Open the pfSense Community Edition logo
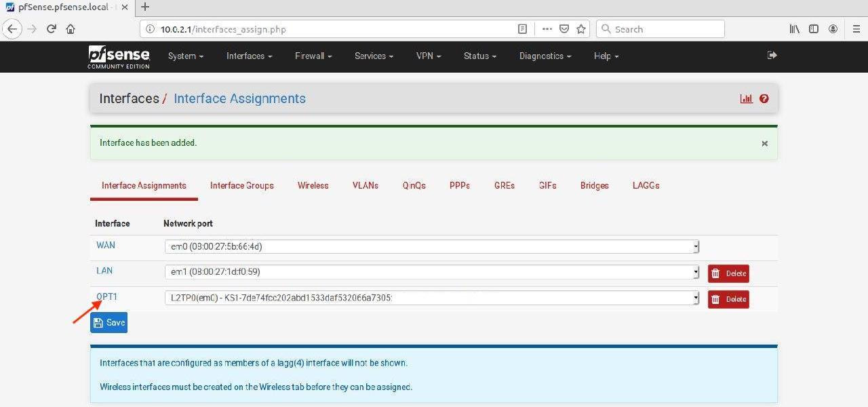Viewport: 868px width, 407px height. point(119,56)
